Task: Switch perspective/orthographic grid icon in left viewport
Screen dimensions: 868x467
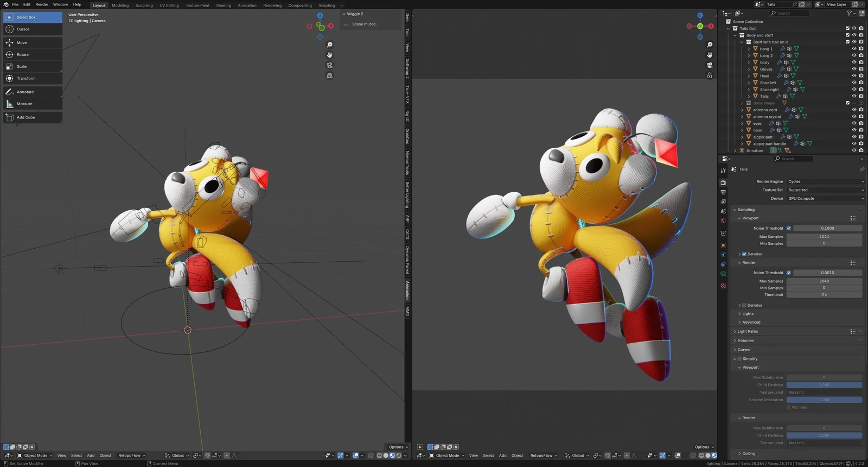Action: pyautogui.click(x=329, y=75)
